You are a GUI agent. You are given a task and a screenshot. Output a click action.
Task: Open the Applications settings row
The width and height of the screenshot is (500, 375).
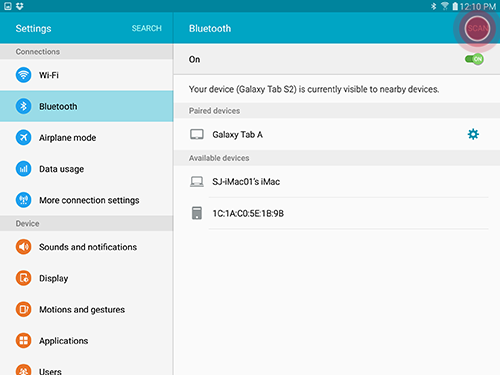(x=87, y=341)
